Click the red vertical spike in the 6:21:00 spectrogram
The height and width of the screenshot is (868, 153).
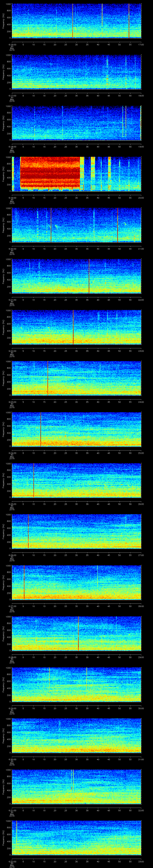point(89,276)
